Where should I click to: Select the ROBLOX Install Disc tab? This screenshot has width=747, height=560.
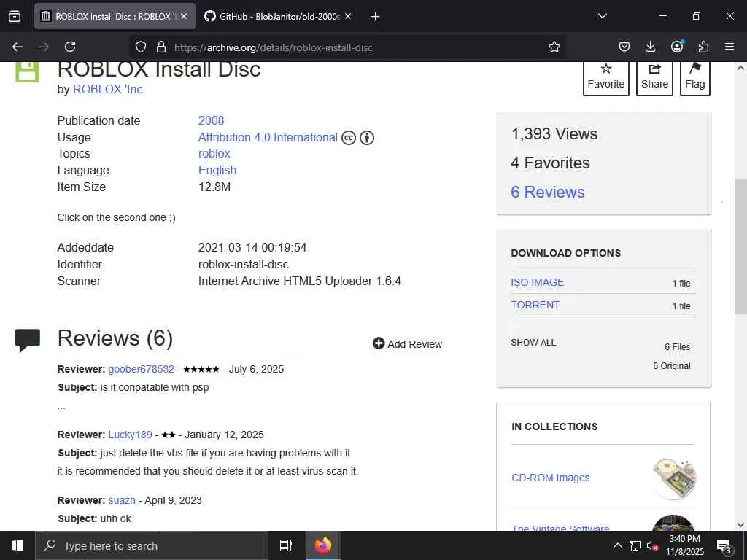(115, 16)
